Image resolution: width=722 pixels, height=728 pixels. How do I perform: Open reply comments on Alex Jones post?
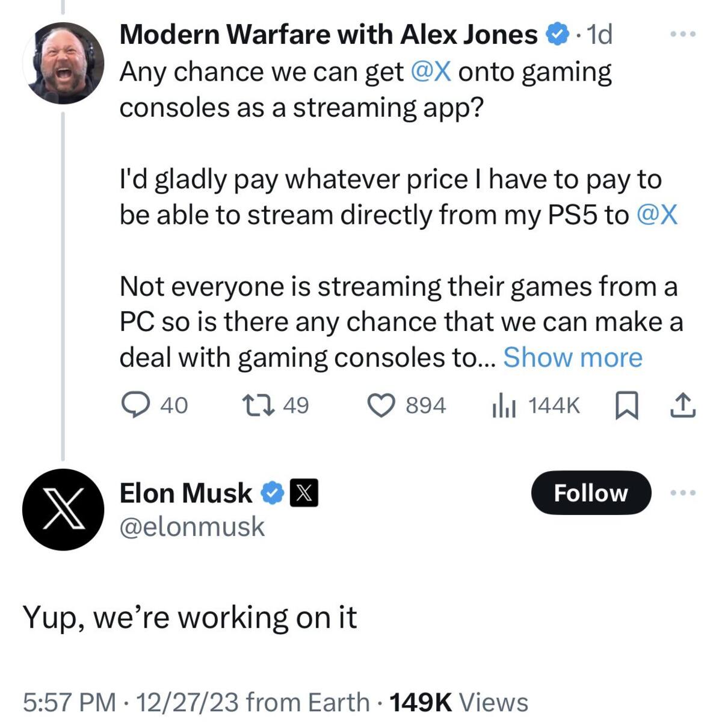point(155,406)
